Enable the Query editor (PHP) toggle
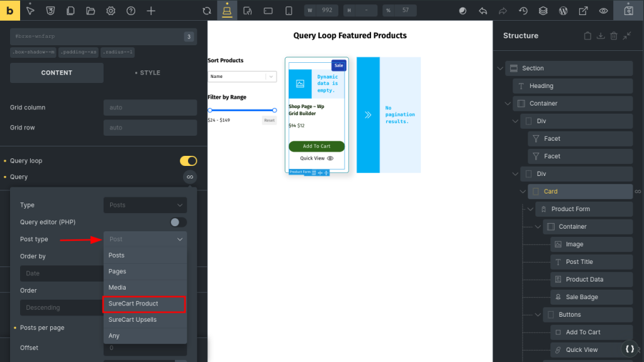The height and width of the screenshot is (362, 644). pyautogui.click(x=178, y=222)
